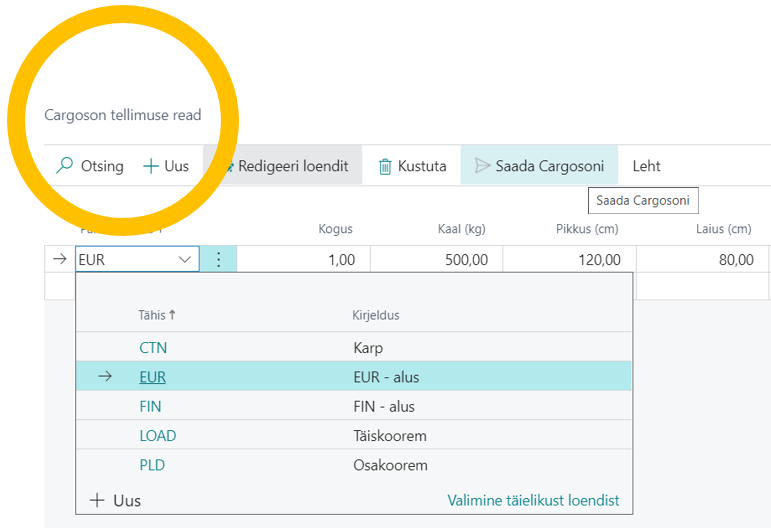This screenshot has height=528, width=771.
Task: Select PLD code in the dropdown list
Action: (152, 465)
